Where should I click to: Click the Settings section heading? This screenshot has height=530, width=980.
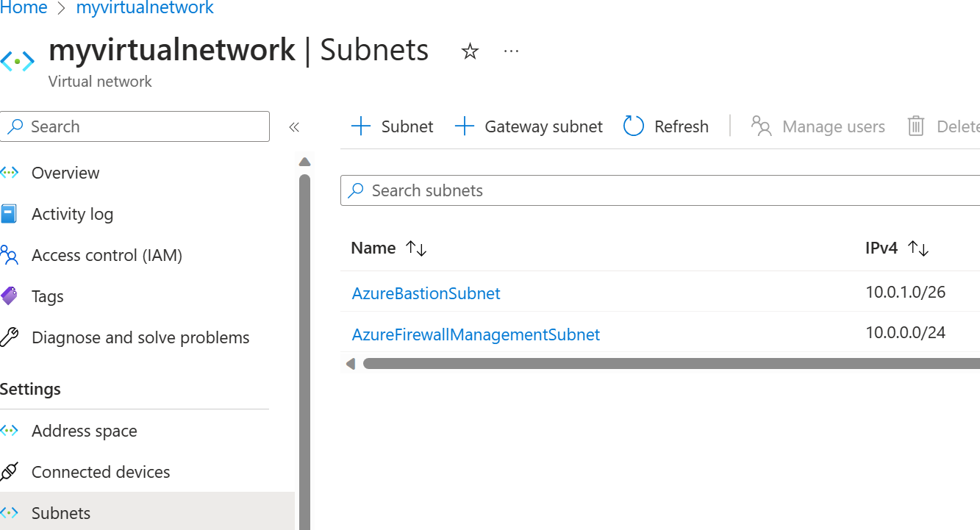[30, 389]
